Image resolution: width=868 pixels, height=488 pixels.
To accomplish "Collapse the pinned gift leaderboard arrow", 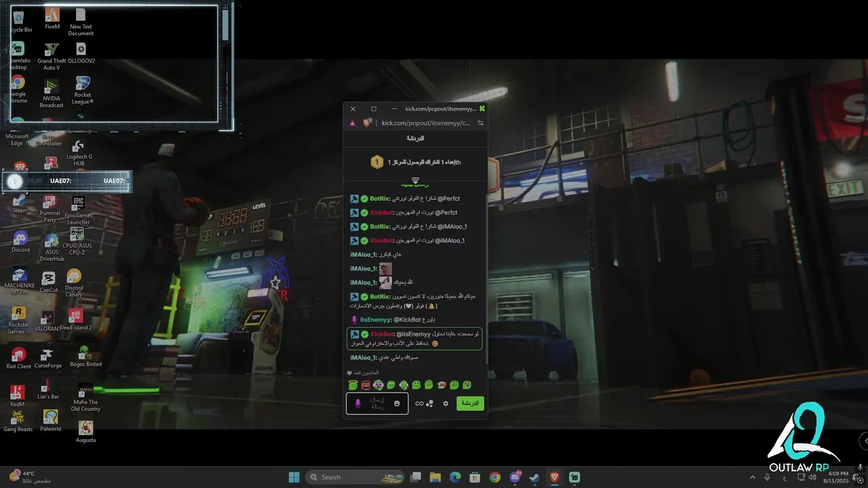I will [x=416, y=180].
